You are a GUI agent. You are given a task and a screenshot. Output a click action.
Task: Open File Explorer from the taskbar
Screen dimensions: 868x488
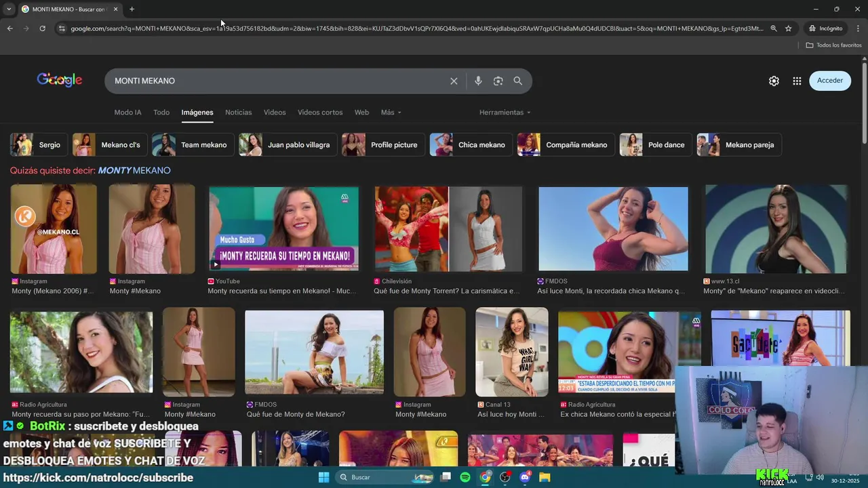tap(545, 477)
